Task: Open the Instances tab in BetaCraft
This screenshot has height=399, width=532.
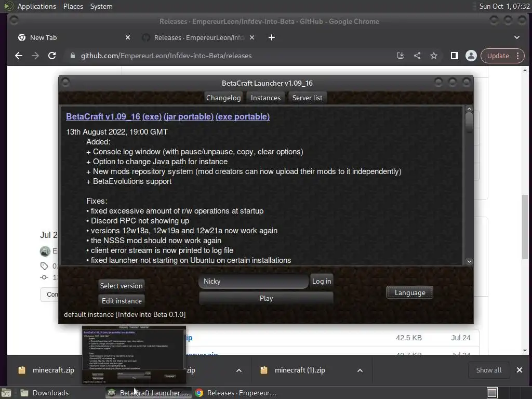Action: click(x=265, y=98)
